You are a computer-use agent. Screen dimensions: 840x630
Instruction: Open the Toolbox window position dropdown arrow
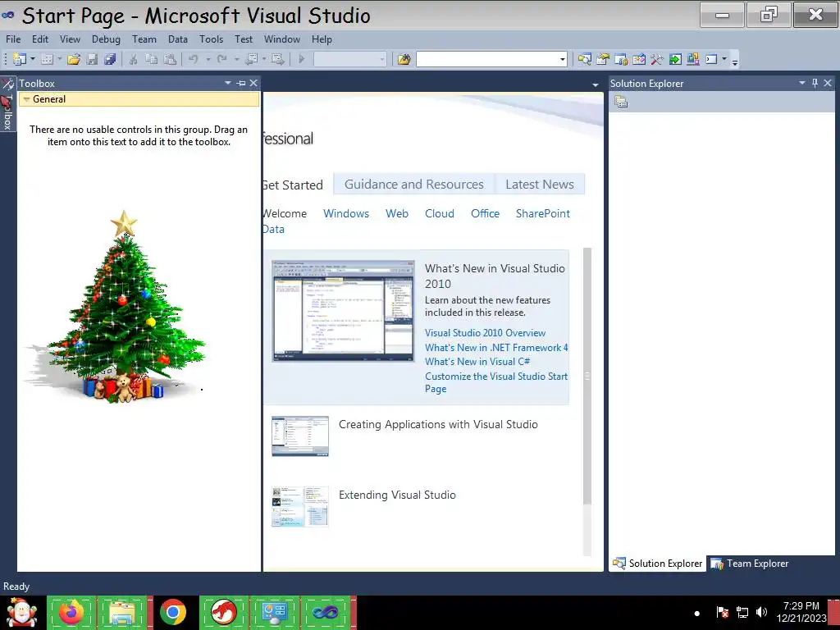click(x=228, y=83)
